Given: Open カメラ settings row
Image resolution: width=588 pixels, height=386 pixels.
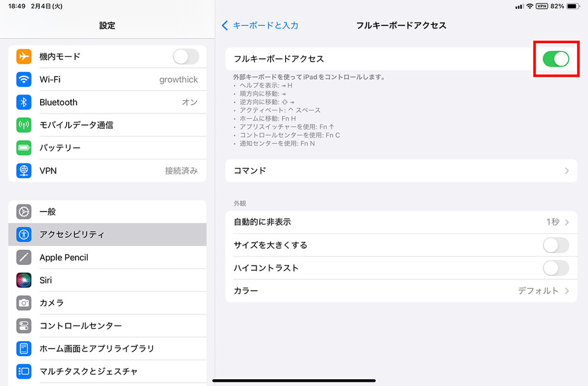Looking at the screenshot, I should [107, 303].
